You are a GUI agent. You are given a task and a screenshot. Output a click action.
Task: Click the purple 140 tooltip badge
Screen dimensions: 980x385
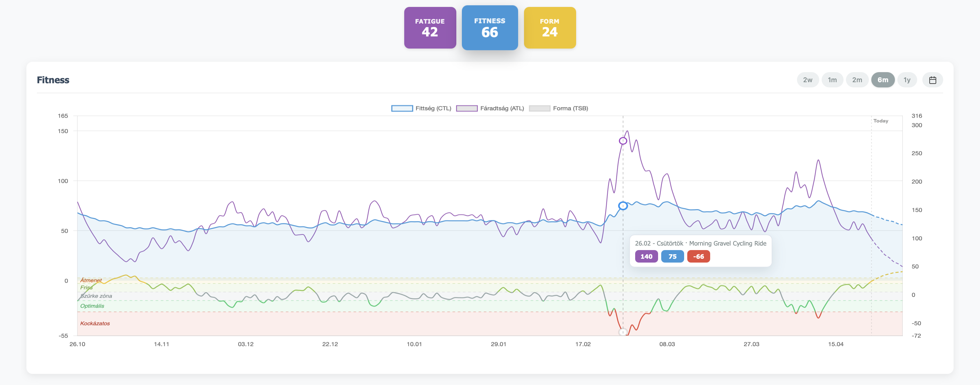tap(646, 257)
